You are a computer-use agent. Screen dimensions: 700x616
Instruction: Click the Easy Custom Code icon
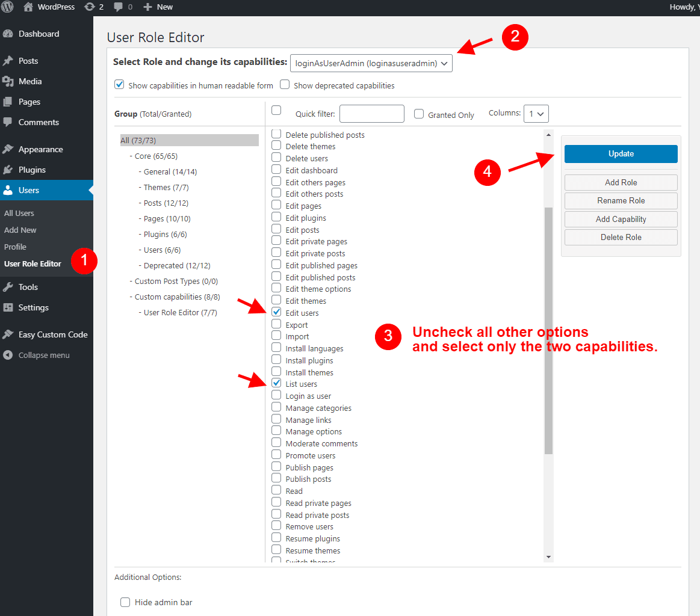click(x=8, y=334)
